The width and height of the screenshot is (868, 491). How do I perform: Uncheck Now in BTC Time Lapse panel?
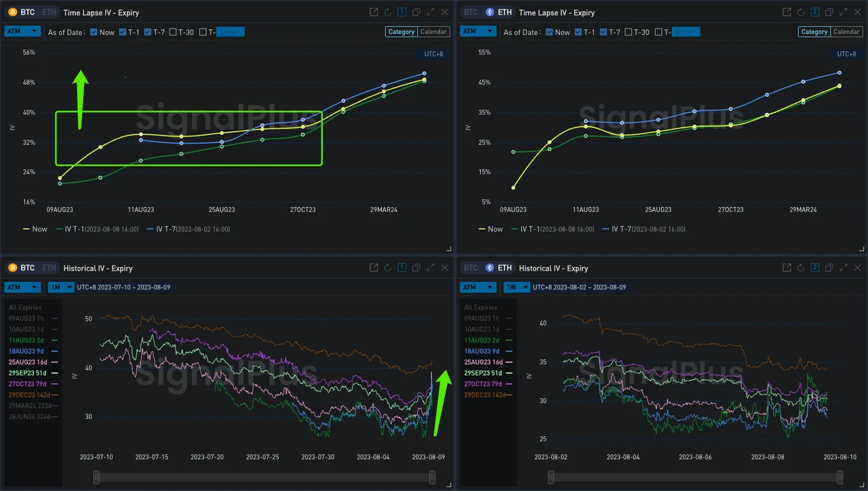tap(94, 32)
